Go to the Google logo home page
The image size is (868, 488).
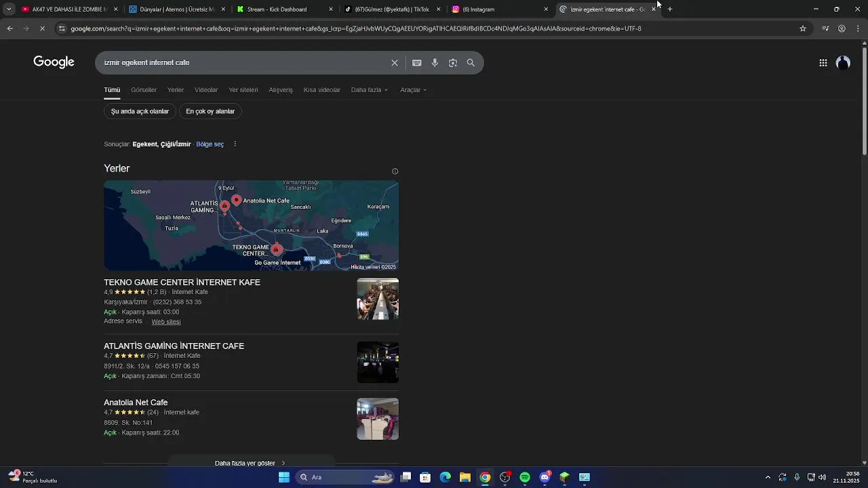click(x=54, y=62)
